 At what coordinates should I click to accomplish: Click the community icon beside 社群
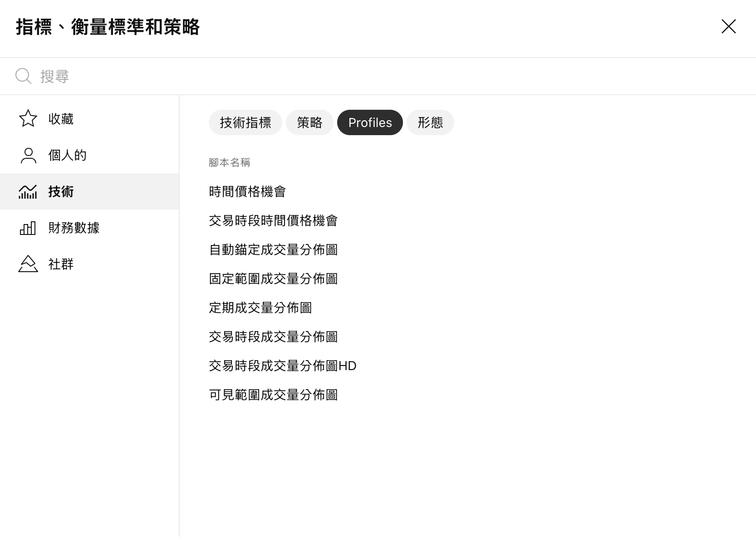click(28, 264)
